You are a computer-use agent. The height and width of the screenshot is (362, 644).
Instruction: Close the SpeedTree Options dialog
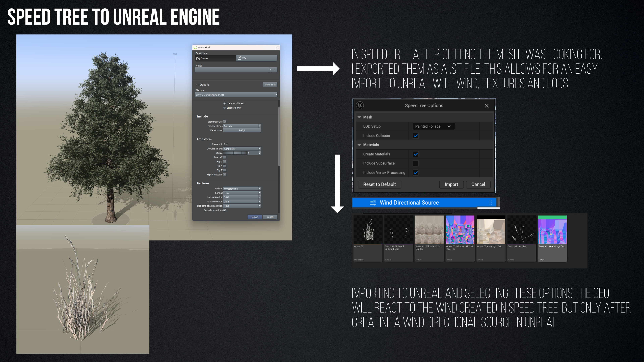pyautogui.click(x=487, y=105)
